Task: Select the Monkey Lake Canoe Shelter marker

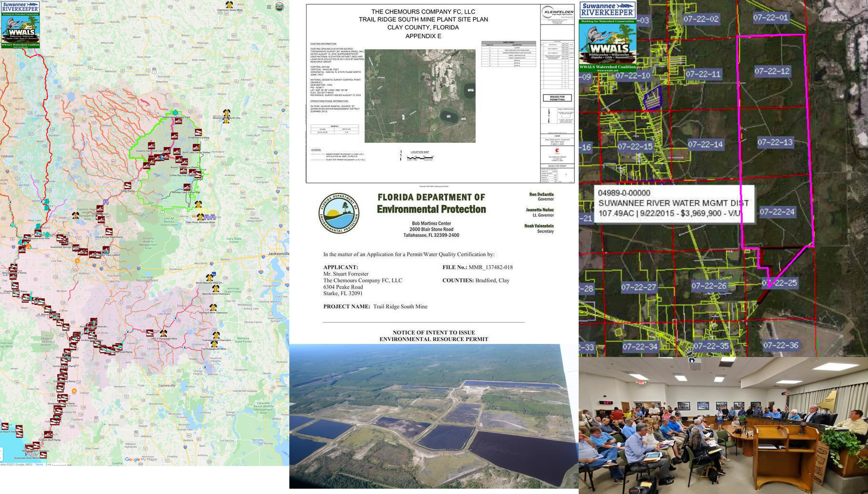Action: (187, 188)
